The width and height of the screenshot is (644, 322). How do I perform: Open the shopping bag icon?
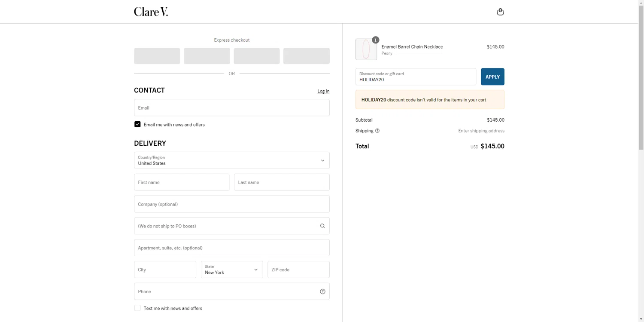pos(500,12)
